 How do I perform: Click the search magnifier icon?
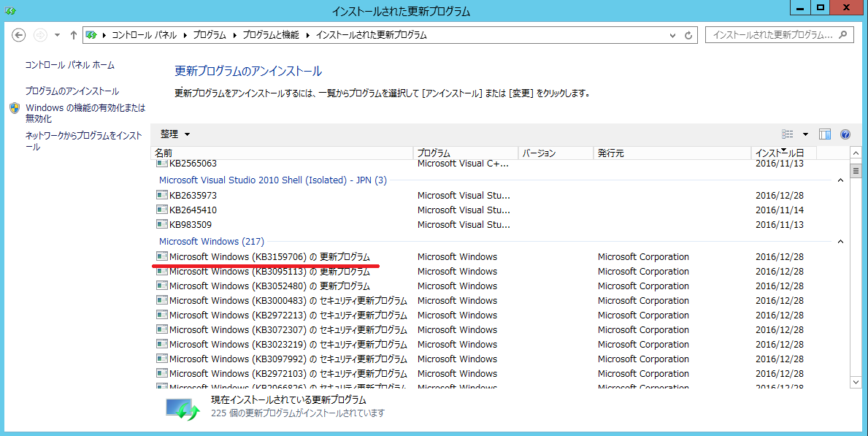click(x=843, y=35)
